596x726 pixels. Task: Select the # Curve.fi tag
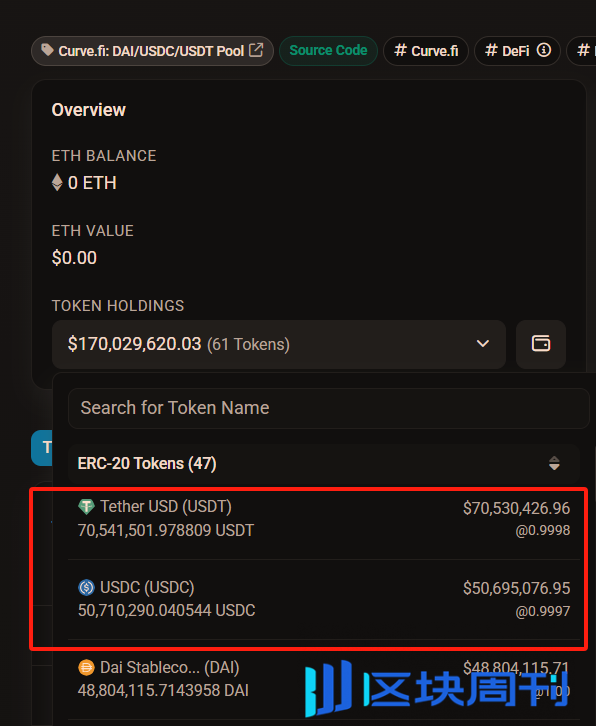(426, 50)
